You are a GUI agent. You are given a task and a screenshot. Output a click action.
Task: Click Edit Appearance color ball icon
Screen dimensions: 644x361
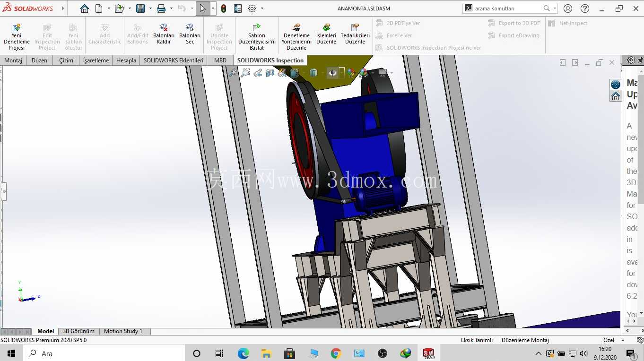(351, 73)
